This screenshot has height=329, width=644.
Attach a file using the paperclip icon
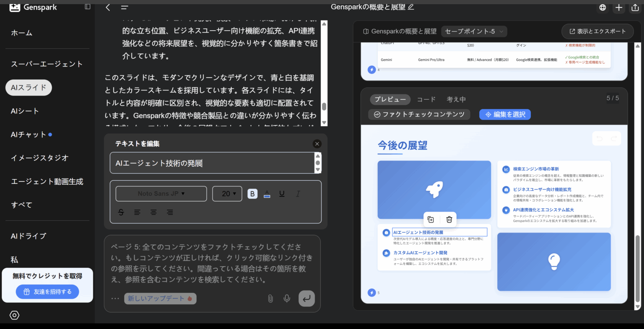point(270,298)
